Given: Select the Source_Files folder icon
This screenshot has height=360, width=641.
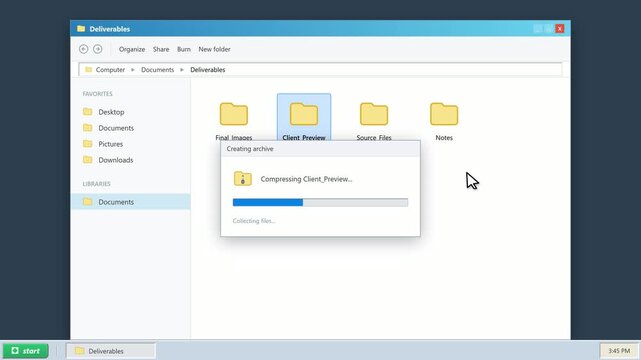Looking at the screenshot, I should (374, 114).
